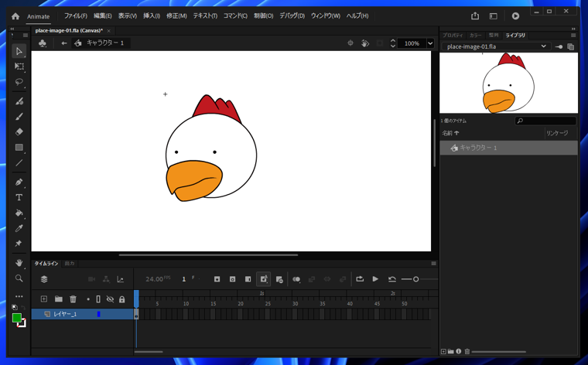Image resolution: width=588 pixels, height=365 pixels.
Task: Open the stage zoom percentage dropdown
Action: pyautogui.click(x=430, y=43)
